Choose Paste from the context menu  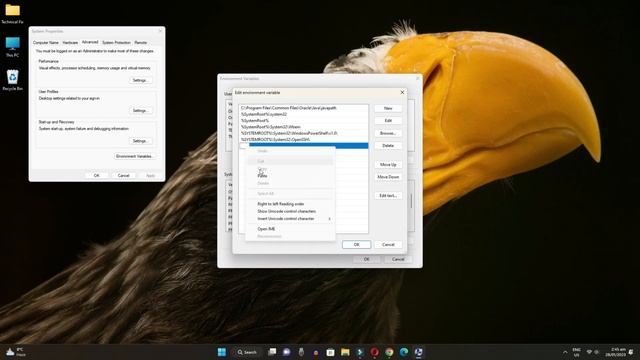click(290, 176)
